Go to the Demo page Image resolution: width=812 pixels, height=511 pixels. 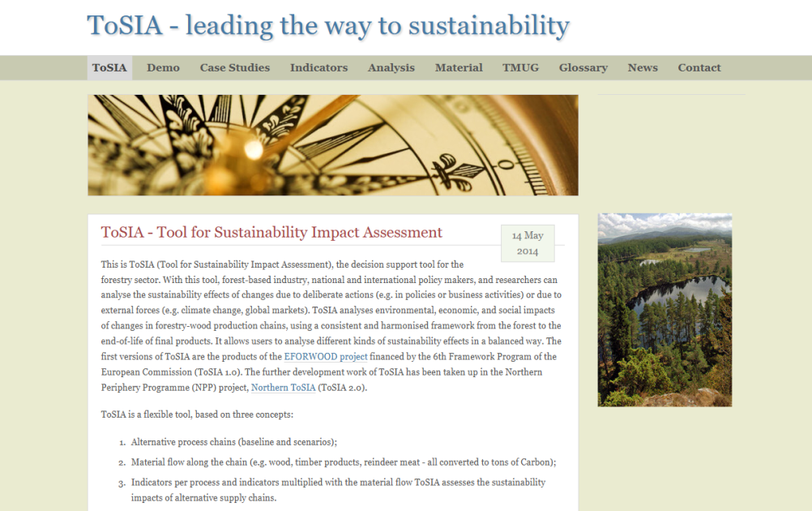click(x=163, y=68)
